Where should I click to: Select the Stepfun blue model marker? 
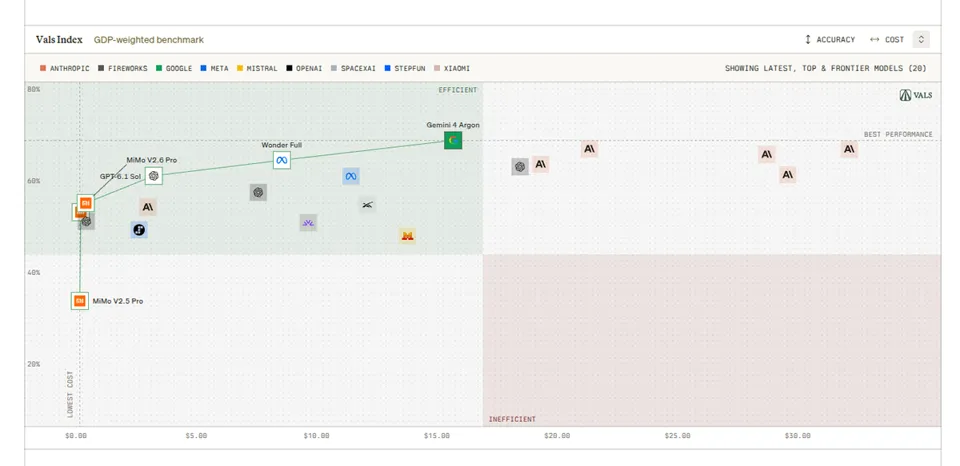(139, 230)
